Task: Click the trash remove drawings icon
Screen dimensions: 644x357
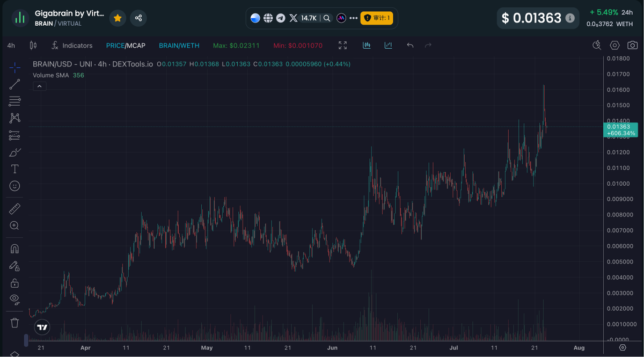Action: click(14, 323)
